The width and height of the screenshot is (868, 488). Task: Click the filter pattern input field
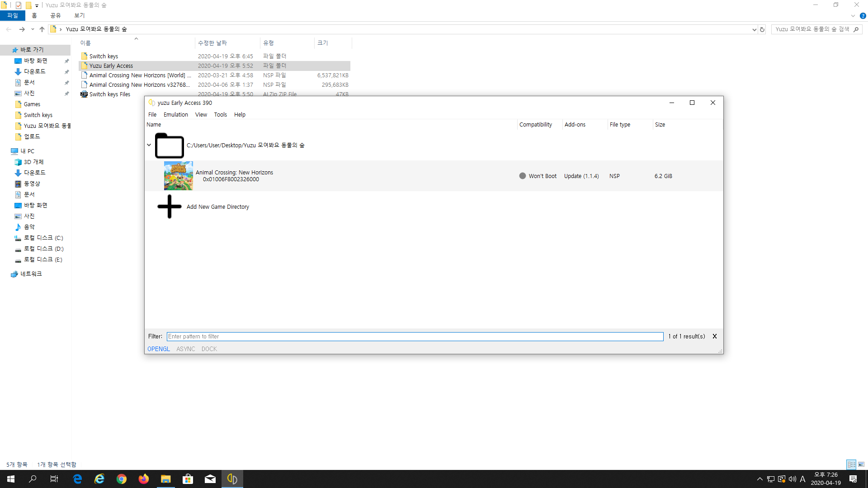pyautogui.click(x=415, y=337)
